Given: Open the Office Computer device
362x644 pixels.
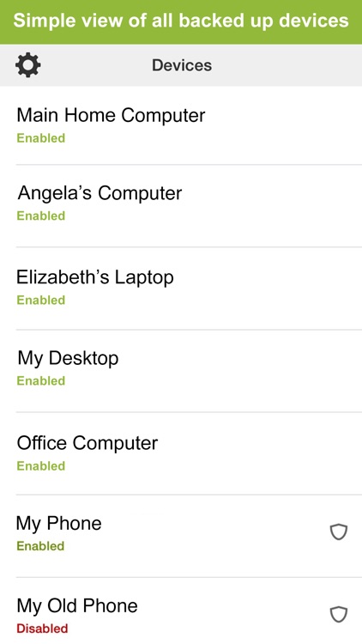Looking at the screenshot, I should point(181,453).
